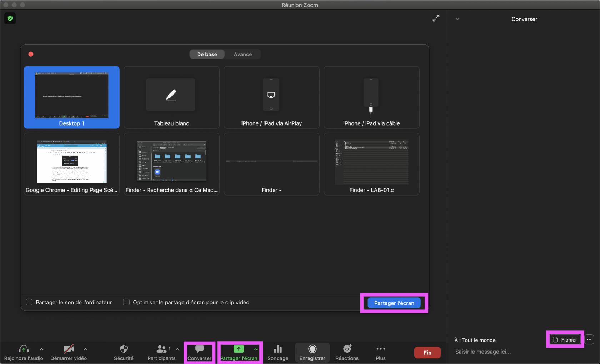Click the blue Partager l'écran button
This screenshot has width=600, height=364.
(394, 303)
